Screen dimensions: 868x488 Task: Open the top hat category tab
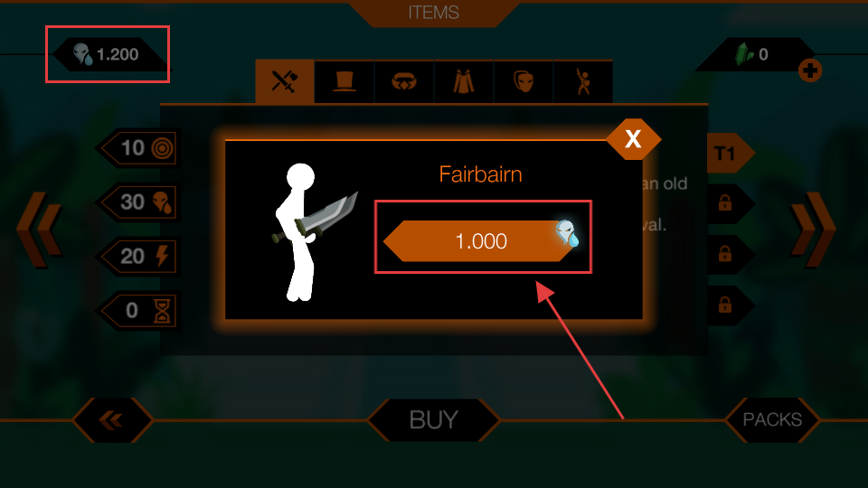click(344, 82)
